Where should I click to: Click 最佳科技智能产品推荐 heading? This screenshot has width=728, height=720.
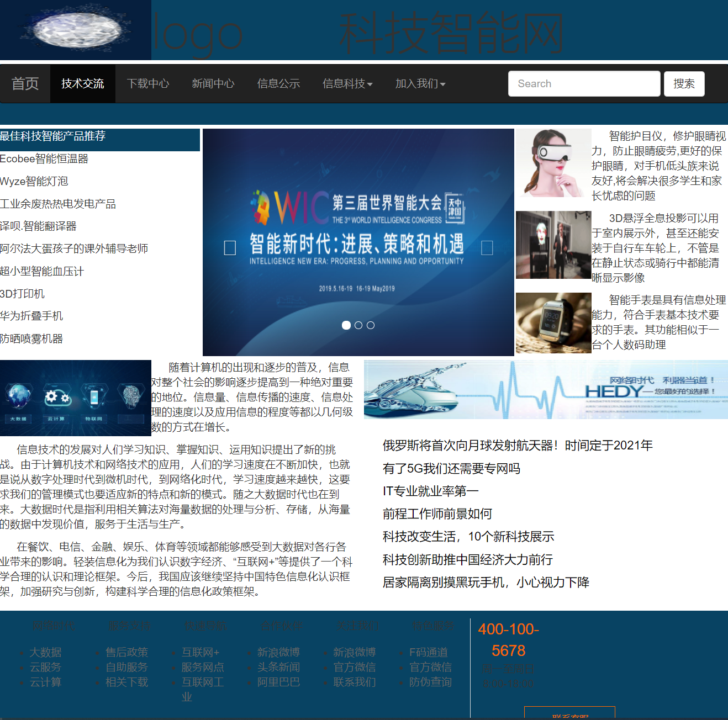point(52,136)
